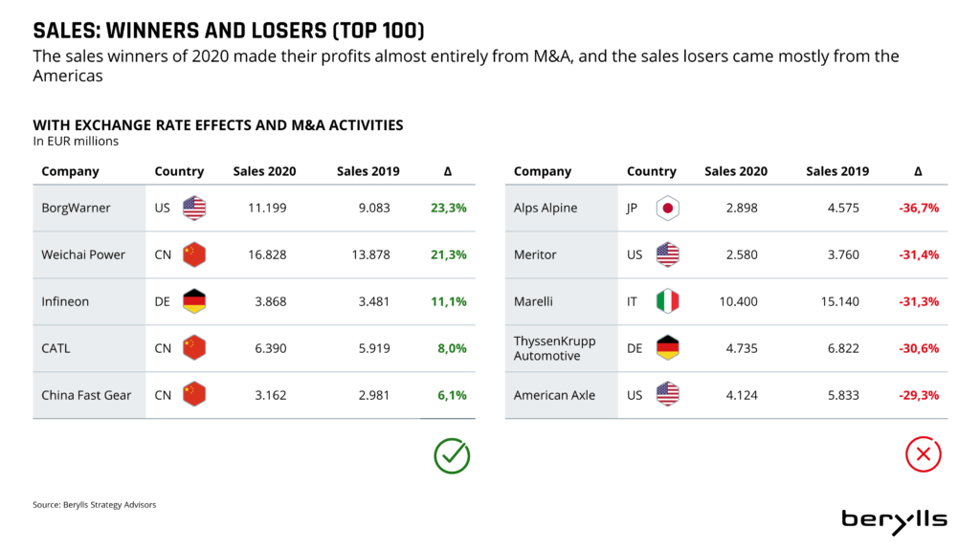Click the Meritor company cell

[535, 254]
